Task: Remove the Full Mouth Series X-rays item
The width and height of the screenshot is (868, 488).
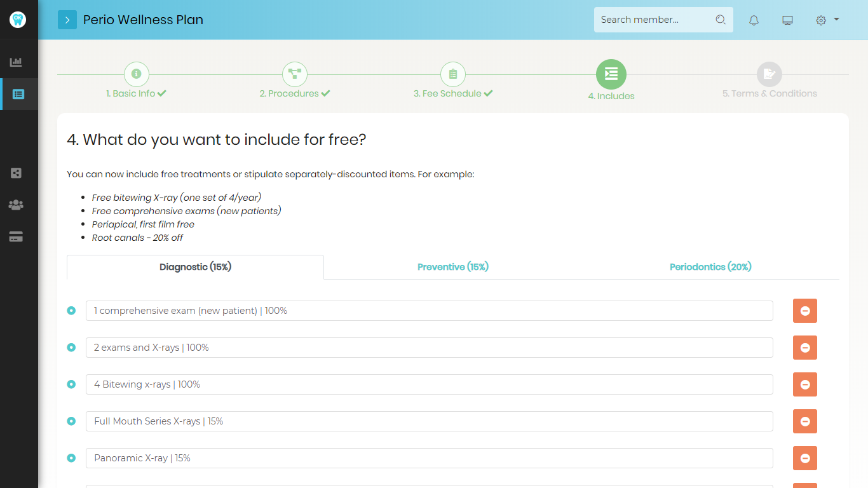Action: (x=805, y=421)
